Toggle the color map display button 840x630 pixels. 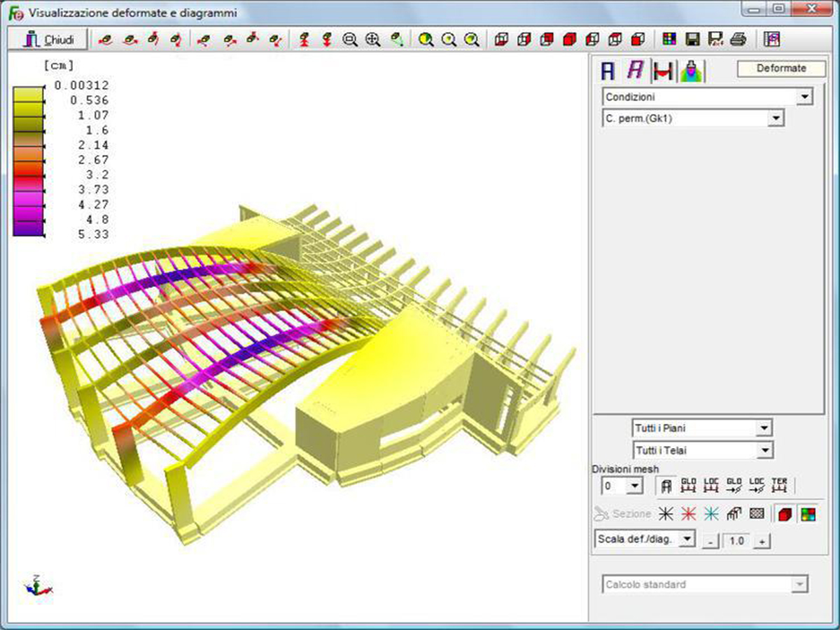(x=808, y=514)
